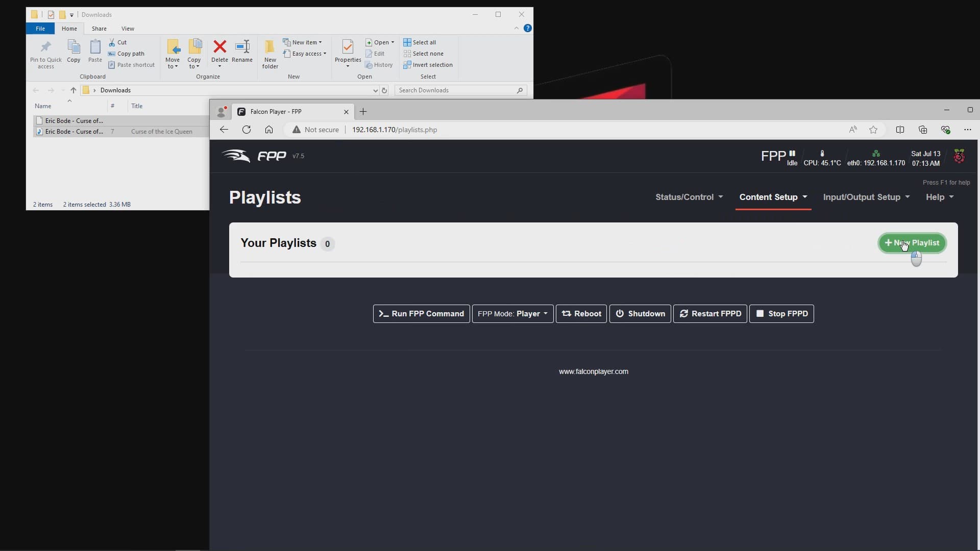Expand the New item dropdown
This screenshot has height=551, width=980.
point(303,42)
